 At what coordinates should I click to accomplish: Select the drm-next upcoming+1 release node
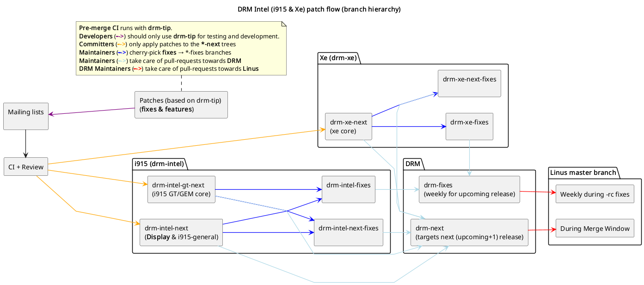tap(469, 232)
